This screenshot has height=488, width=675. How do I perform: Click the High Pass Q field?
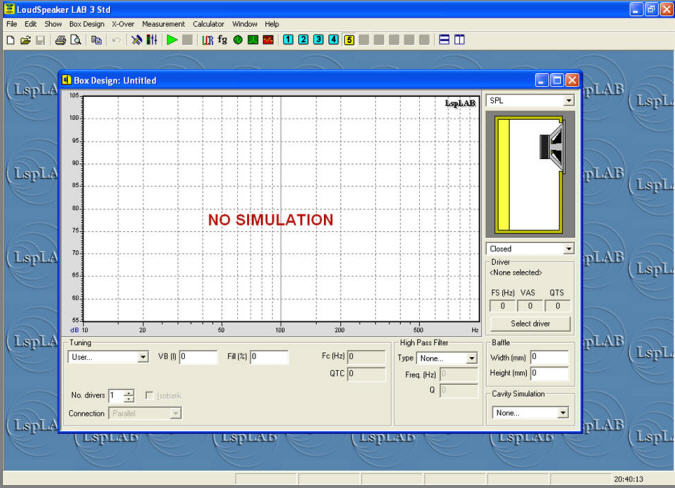[x=459, y=390]
